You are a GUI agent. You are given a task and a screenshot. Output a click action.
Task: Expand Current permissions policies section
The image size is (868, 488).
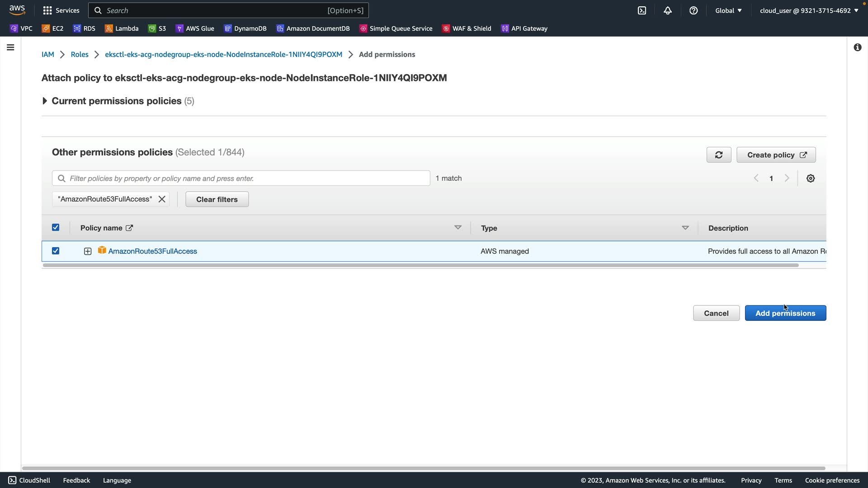point(45,101)
